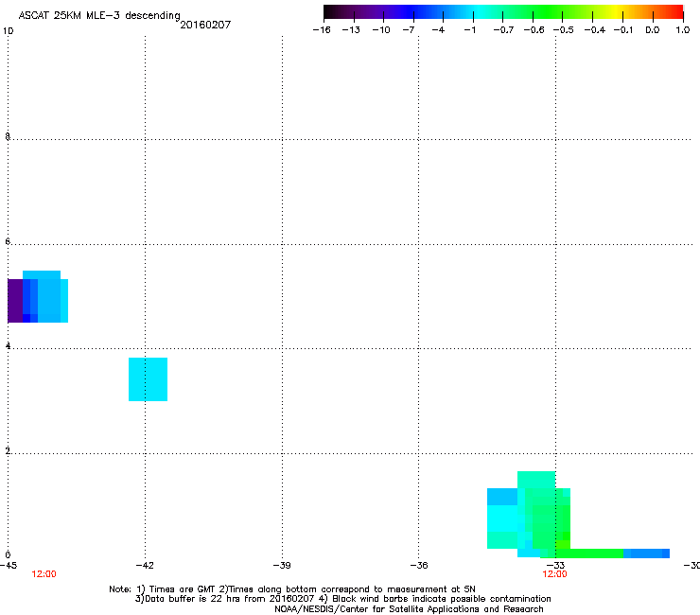This screenshot has height=615, width=700.
Task: Click the blue data strip right of -33
Action: [646, 553]
